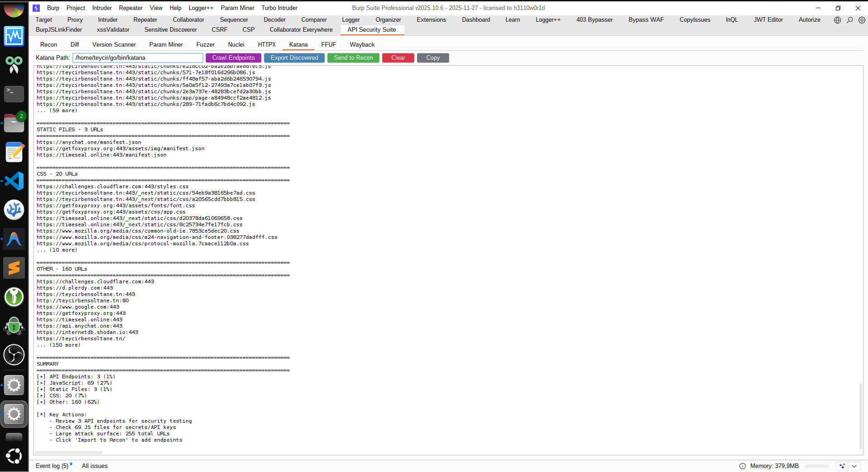Screen dimensions: 868x472
Task: Open the Param Miner menu bar item
Action: pyautogui.click(x=238, y=8)
